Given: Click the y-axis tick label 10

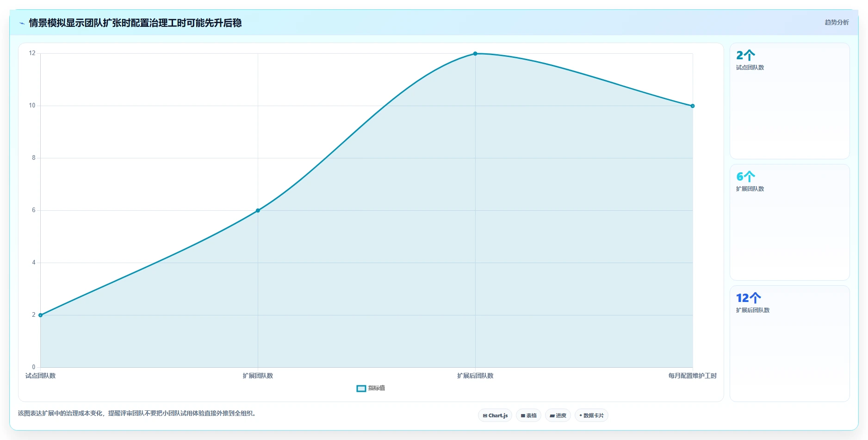Looking at the screenshot, I should (x=32, y=106).
